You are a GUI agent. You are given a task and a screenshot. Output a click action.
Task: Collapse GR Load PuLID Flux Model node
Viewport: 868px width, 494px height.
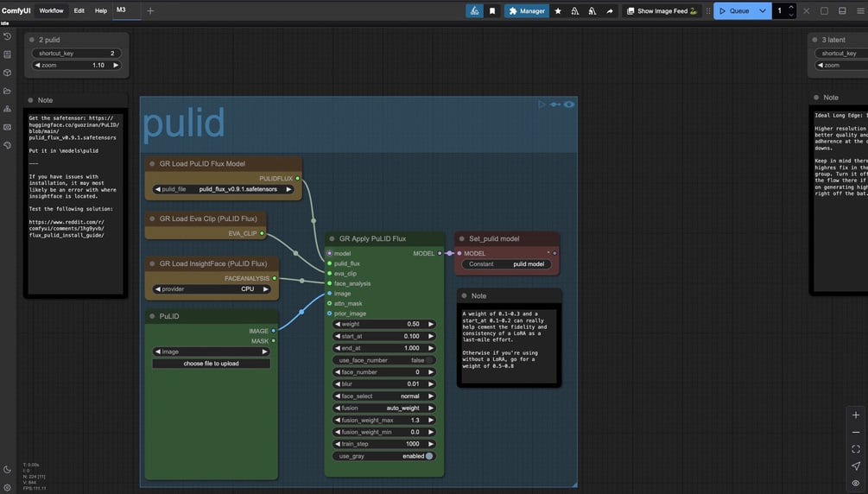pyautogui.click(x=152, y=164)
